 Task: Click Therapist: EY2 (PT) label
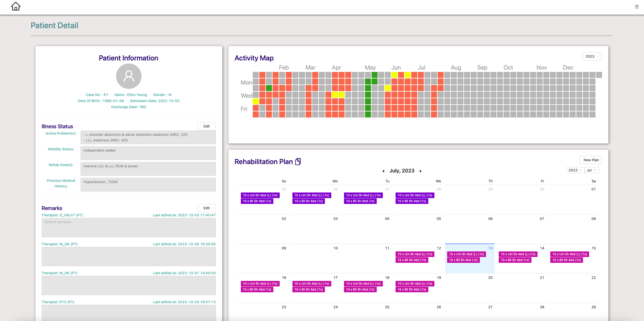tap(58, 302)
